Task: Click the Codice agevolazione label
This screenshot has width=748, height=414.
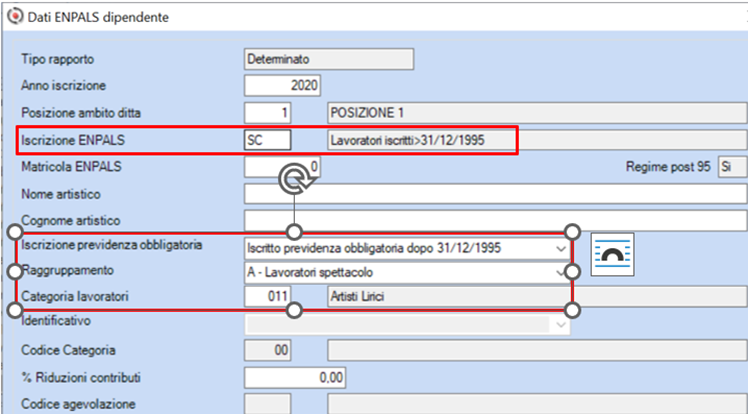Action: click(78, 404)
